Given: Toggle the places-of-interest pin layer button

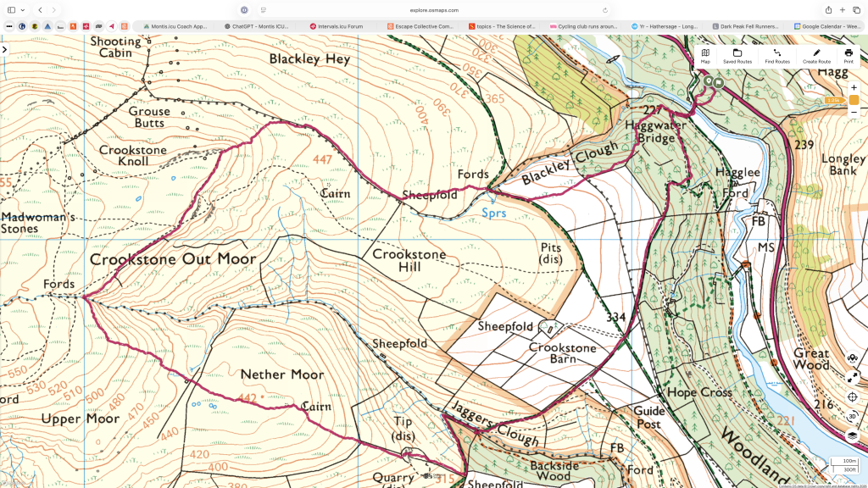Looking at the screenshot, I should [853, 358].
